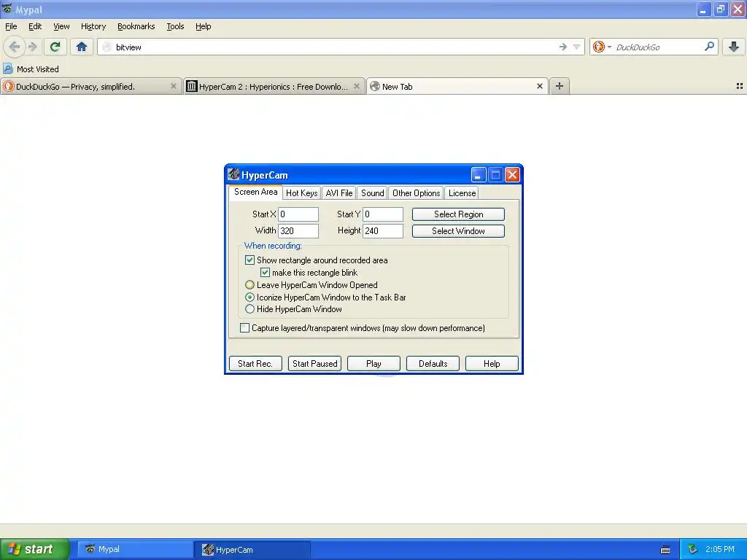Image resolution: width=747 pixels, height=560 pixels.
Task: Click the keyboard icon in the taskbar
Action: click(x=665, y=550)
